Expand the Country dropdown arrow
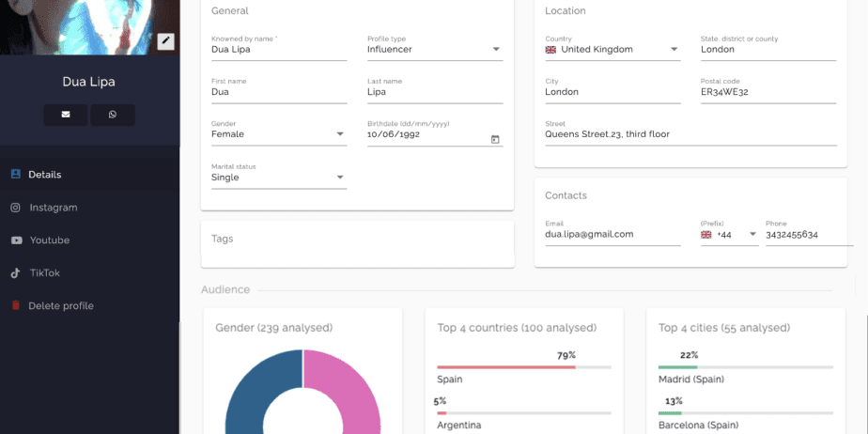 click(x=674, y=49)
